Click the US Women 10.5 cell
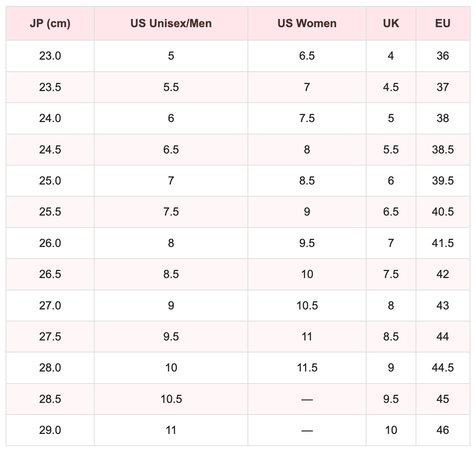The width and height of the screenshot is (476, 453). (307, 306)
